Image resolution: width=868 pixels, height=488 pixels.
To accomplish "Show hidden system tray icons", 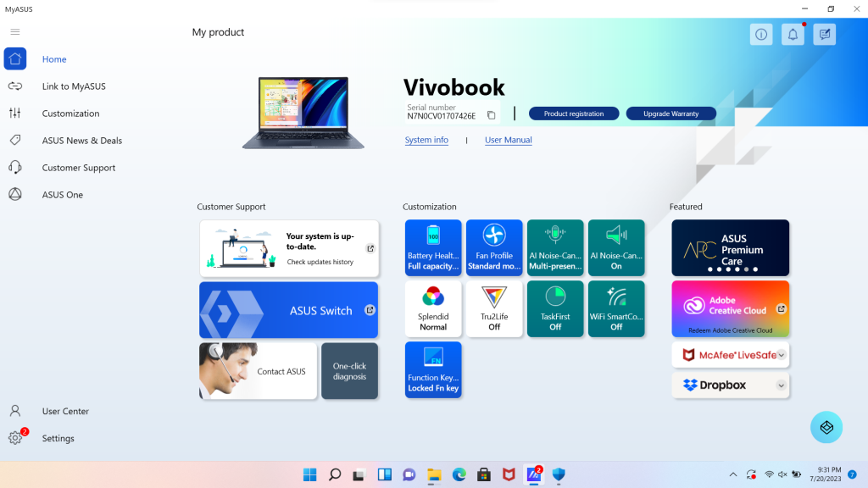I will pyautogui.click(x=733, y=474).
